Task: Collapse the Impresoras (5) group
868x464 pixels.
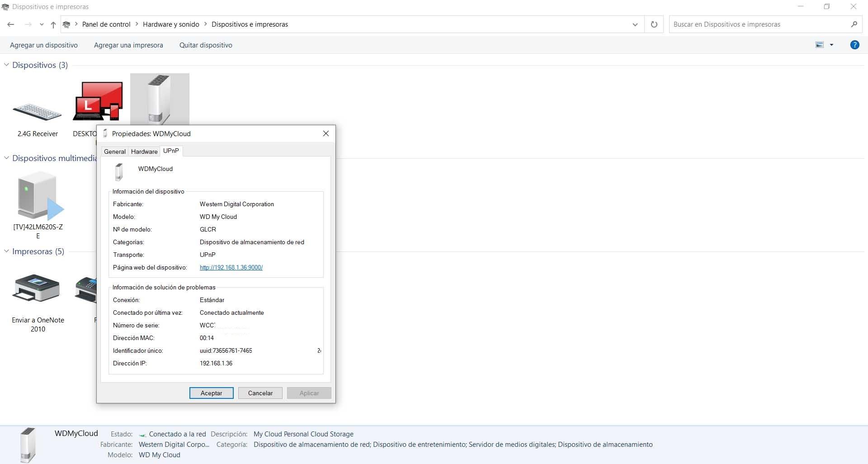Action: pos(6,251)
